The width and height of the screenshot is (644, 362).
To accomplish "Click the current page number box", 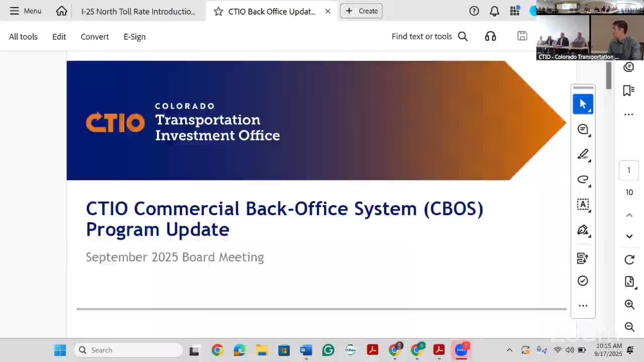I will point(628,170).
